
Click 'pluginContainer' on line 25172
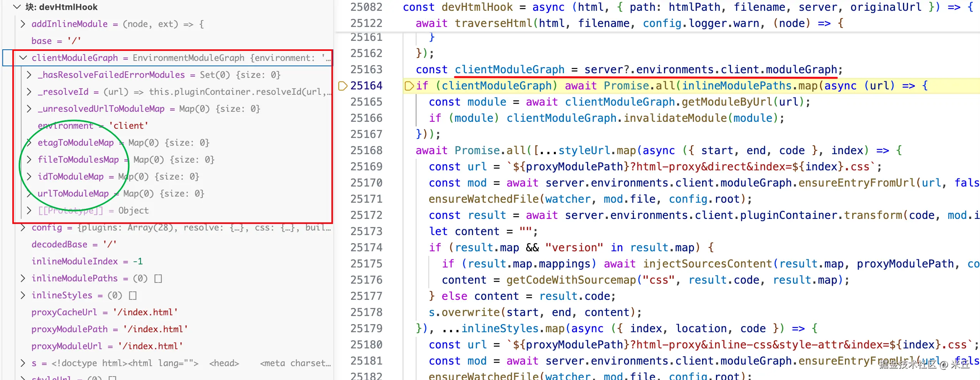[789, 215]
